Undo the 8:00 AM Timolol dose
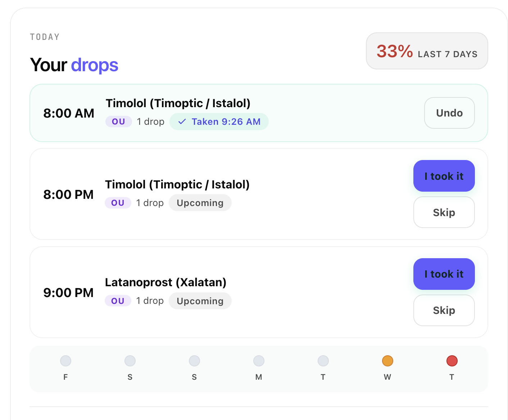The height and width of the screenshot is (420, 508). [449, 113]
